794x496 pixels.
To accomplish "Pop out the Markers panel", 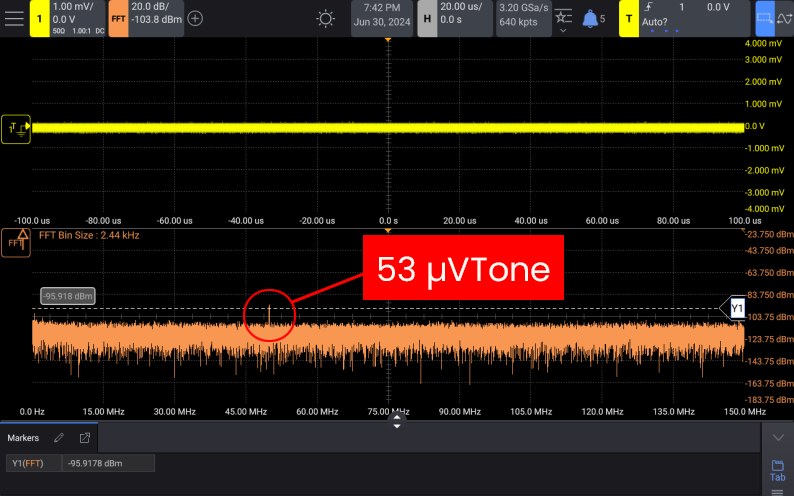I will (85, 438).
